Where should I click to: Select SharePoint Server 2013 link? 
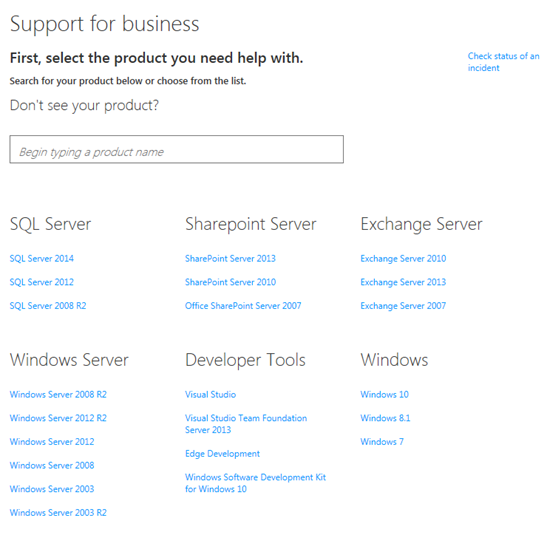(x=230, y=259)
